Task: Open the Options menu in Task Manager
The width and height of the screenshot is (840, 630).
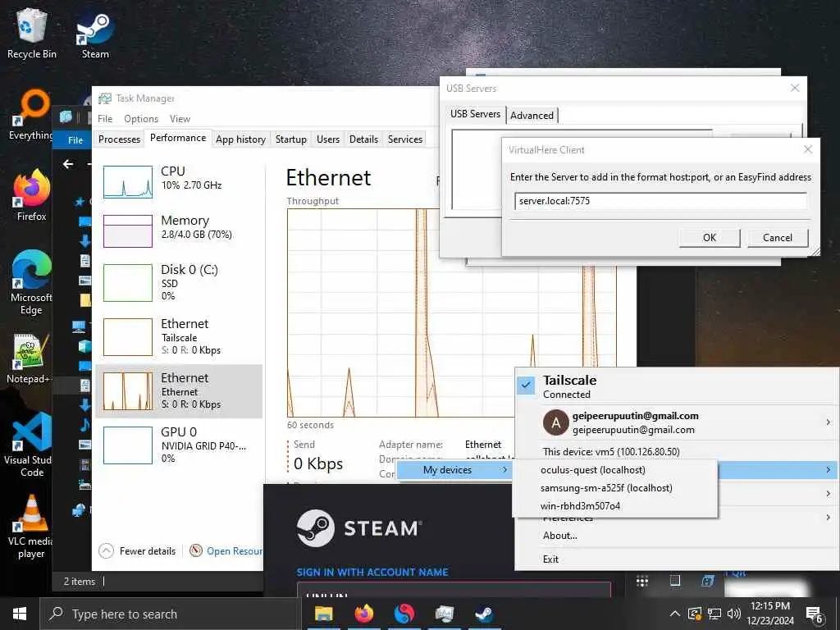Action: coord(141,119)
